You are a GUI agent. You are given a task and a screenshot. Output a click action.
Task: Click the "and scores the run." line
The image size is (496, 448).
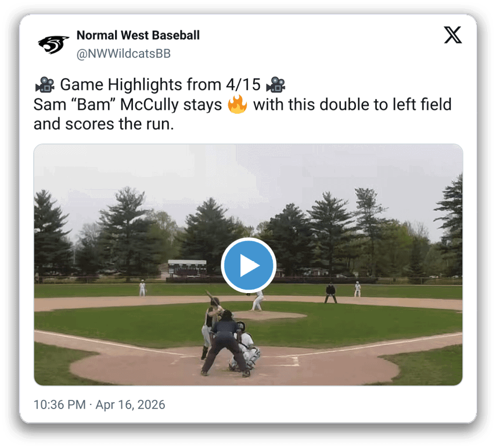[x=104, y=124]
